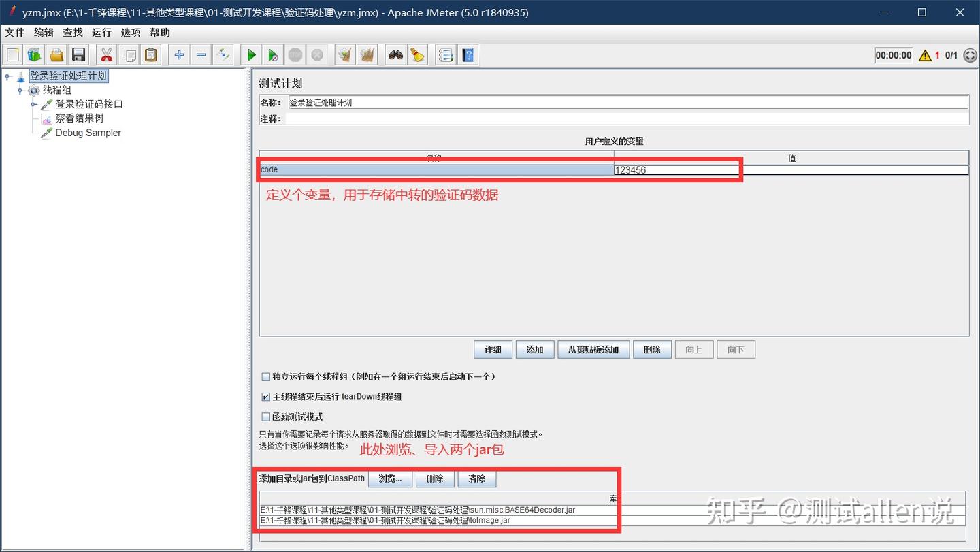Viewport: 980px width, 552px height.
Task: Click the 浏览 button to add jar files
Action: 390,478
